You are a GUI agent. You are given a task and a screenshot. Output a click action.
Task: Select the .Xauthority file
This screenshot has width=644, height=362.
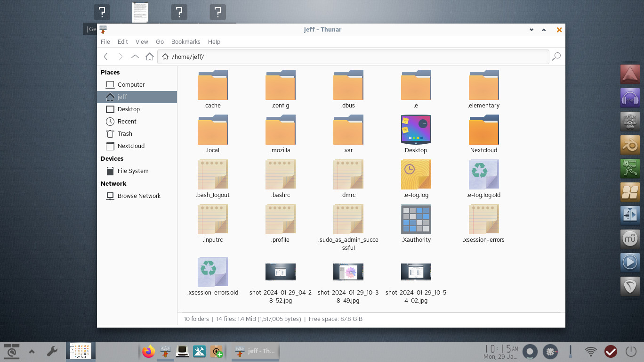click(416, 219)
